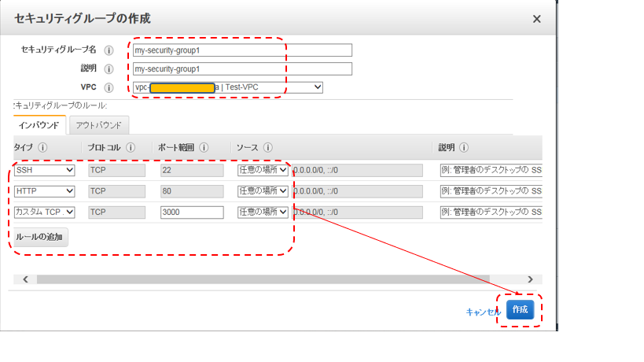Image resolution: width=644 pixels, height=362 pixels.
Task: Click info icon beside top description label
Action: [x=109, y=68]
